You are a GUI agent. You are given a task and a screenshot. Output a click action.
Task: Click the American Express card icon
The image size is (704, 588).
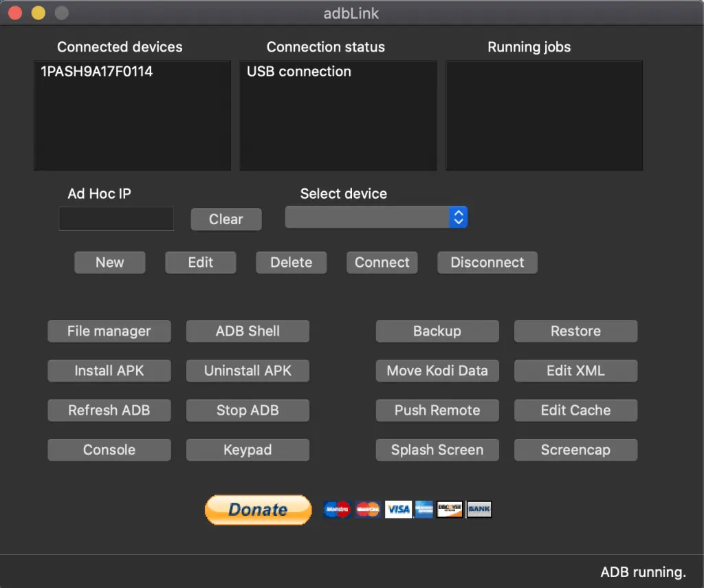tap(423, 510)
